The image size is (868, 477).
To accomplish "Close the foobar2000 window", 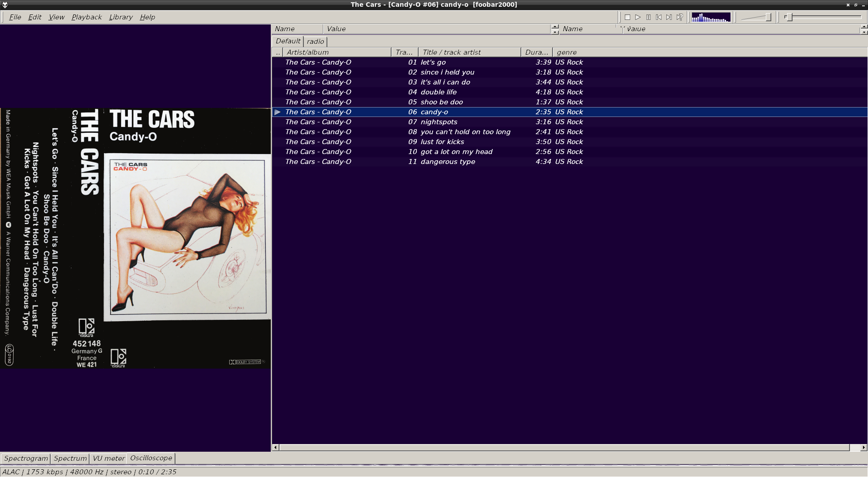I will 848,5.
